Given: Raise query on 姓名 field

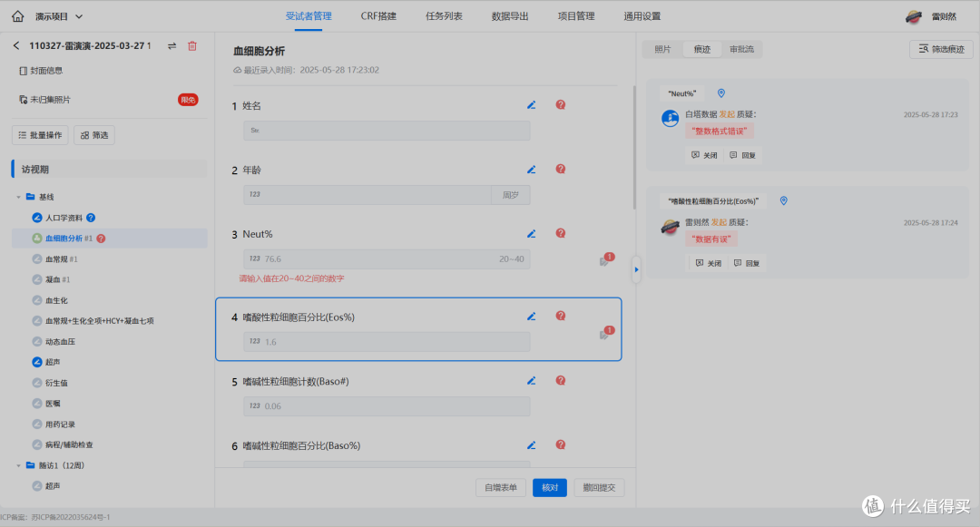Looking at the screenshot, I should [561, 105].
